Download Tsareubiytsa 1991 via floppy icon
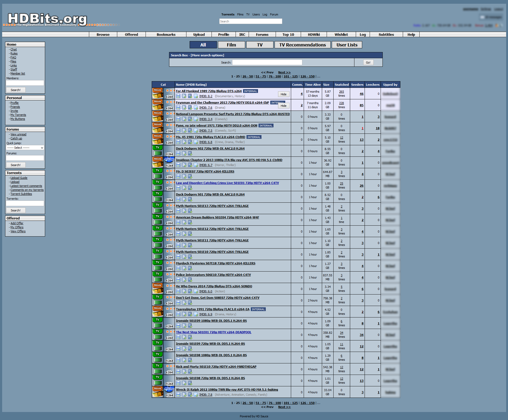 click(x=178, y=314)
